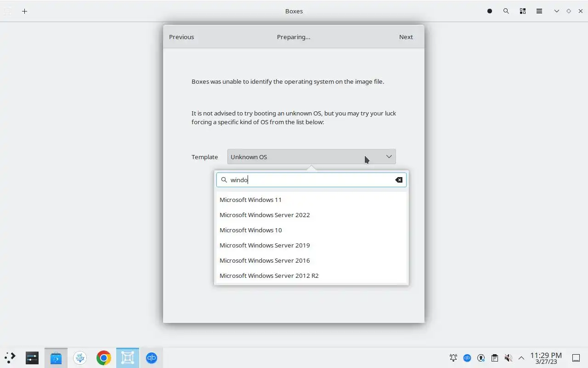Open the software updates tray icon
Viewport: 588px width, 368px height.
click(x=481, y=358)
